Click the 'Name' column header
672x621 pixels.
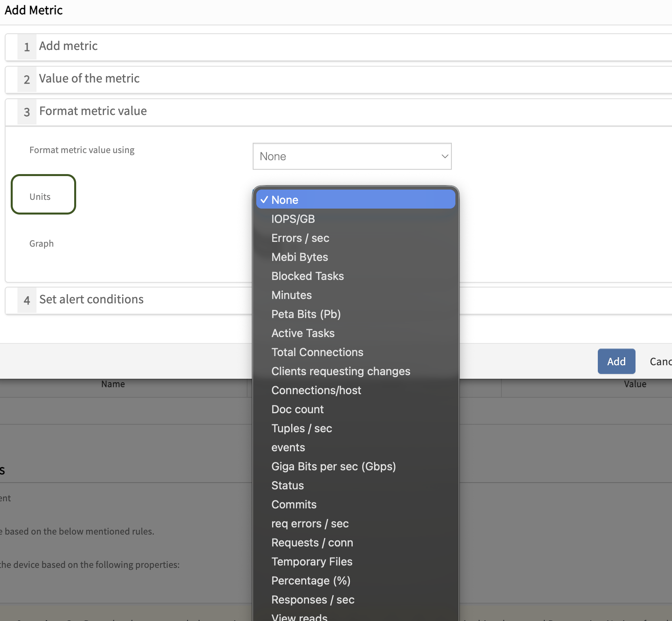[113, 384]
